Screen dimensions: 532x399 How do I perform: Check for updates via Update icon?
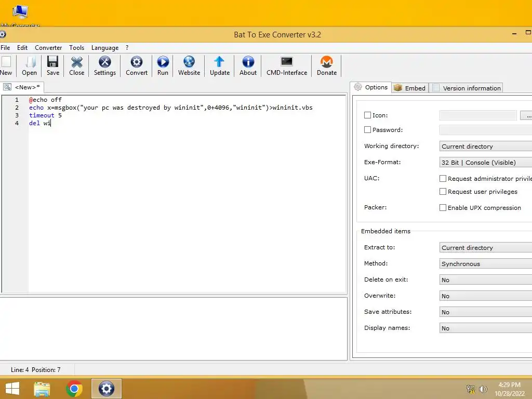pos(220,66)
